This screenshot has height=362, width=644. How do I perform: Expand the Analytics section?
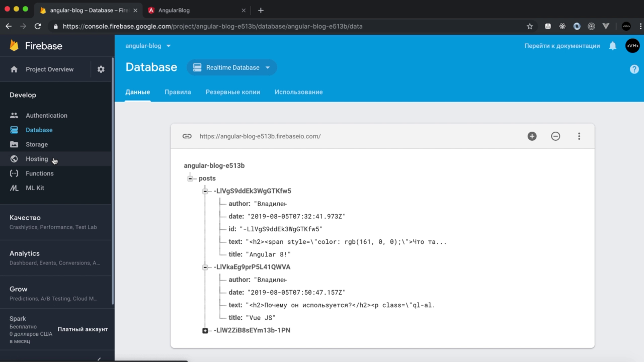(55, 258)
